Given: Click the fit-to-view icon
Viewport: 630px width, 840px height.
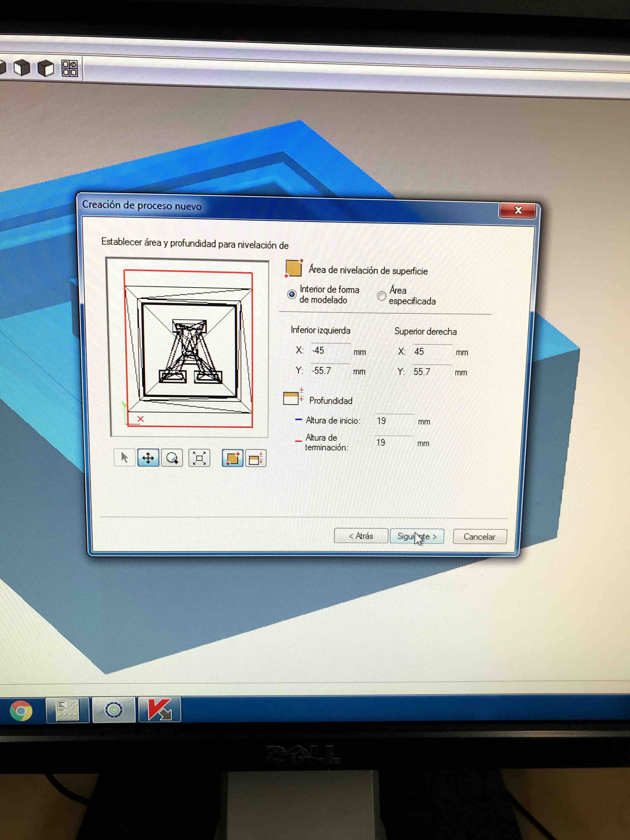Looking at the screenshot, I should (199, 458).
